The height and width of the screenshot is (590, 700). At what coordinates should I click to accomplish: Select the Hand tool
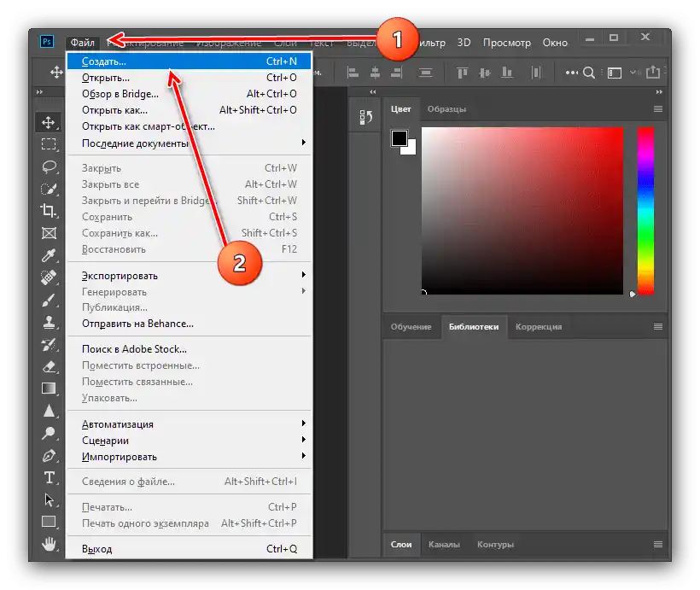point(48,544)
